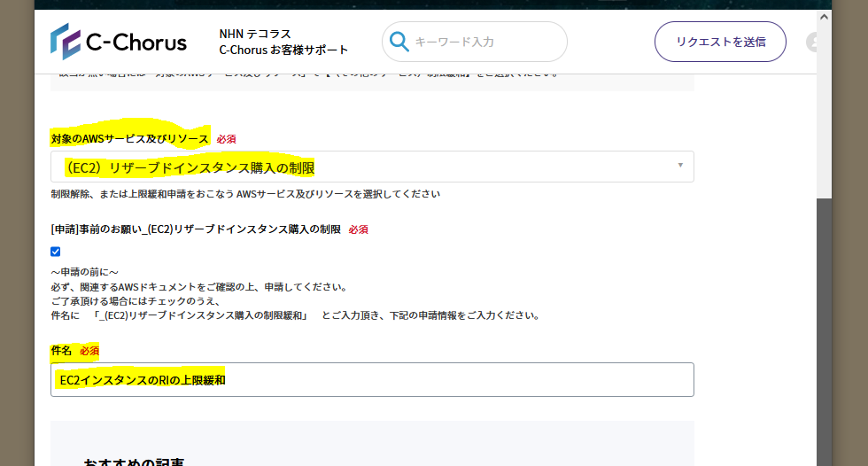Click the おすすめの記事 heading
Image resolution: width=868 pixels, height=466 pixels.
pos(134,462)
